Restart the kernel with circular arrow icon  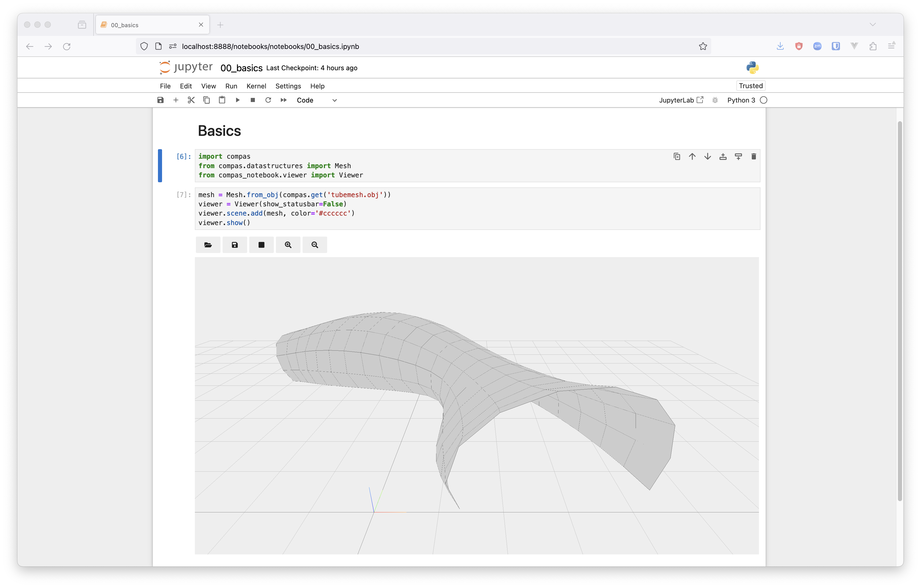[x=268, y=100]
